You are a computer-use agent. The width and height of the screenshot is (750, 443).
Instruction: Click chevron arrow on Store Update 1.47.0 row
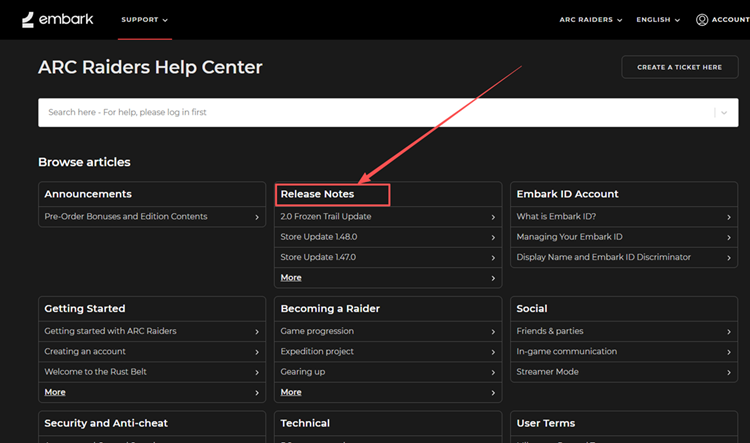(493, 258)
